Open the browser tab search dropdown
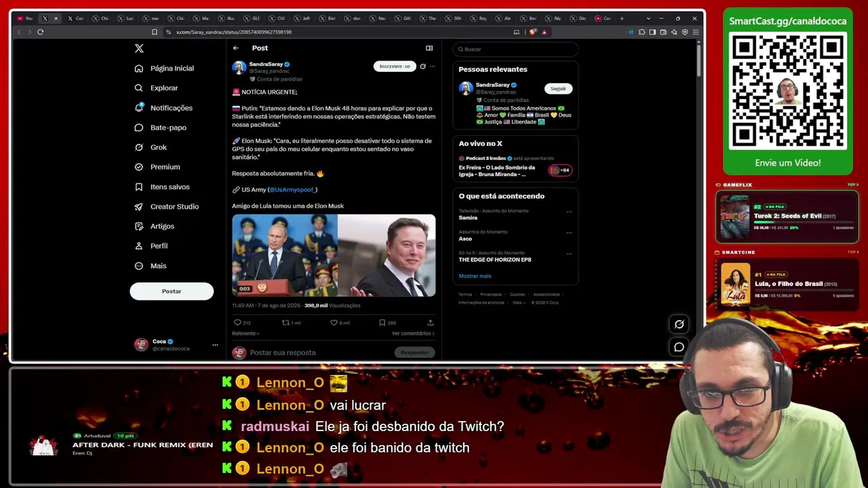The width and height of the screenshot is (868, 488). pos(648,18)
